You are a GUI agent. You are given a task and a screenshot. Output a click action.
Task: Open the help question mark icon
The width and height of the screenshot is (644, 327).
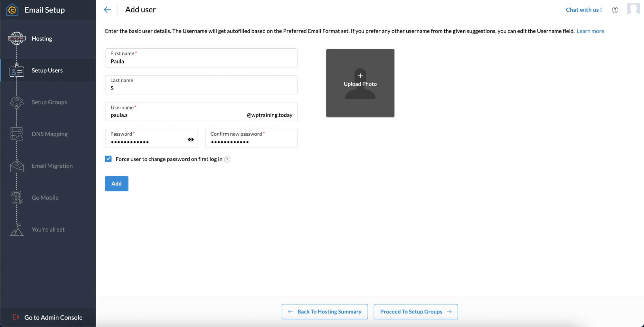click(x=615, y=10)
